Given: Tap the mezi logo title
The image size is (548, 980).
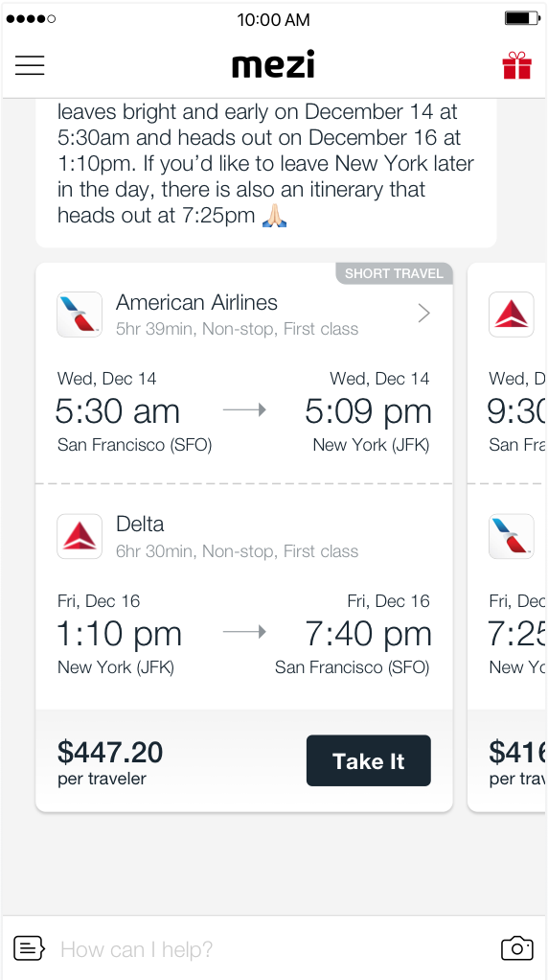Looking at the screenshot, I should pos(273,64).
